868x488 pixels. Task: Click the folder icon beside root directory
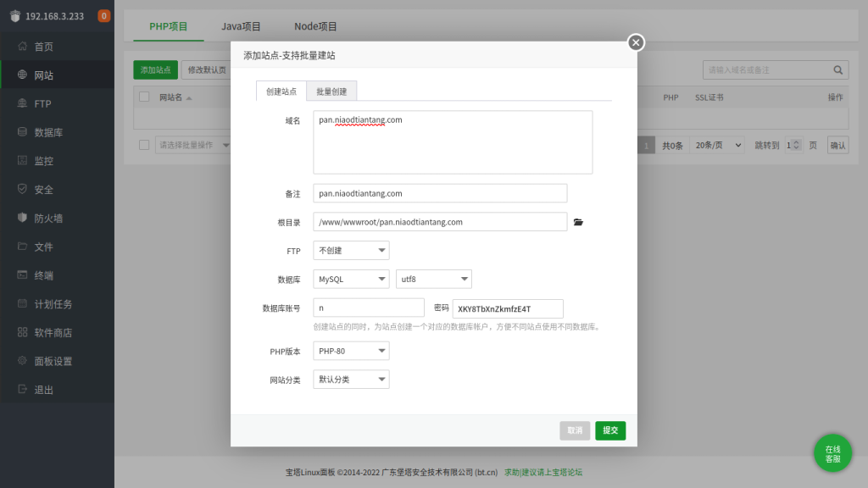[579, 222]
